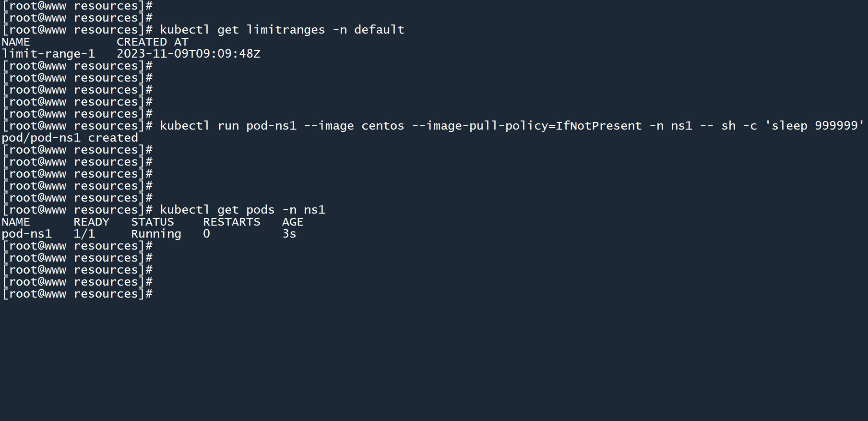This screenshot has height=421, width=868.
Task: Click the STATUS column header
Action: click(153, 222)
